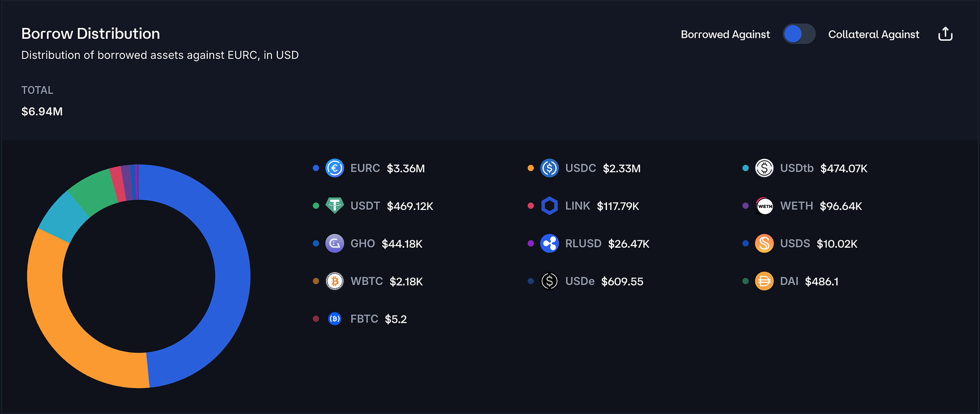Click the FBTC token icon
This screenshot has width=980, height=414.
(x=335, y=319)
